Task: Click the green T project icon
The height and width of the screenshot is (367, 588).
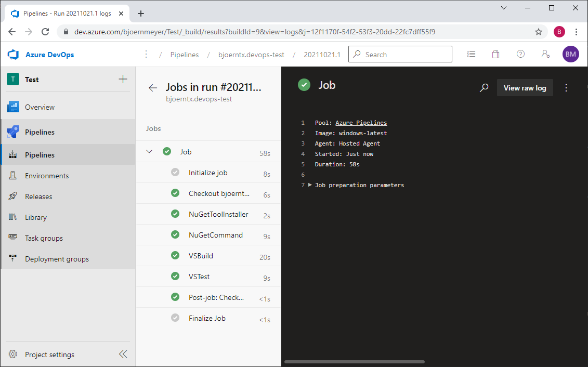Action: point(13,79)
